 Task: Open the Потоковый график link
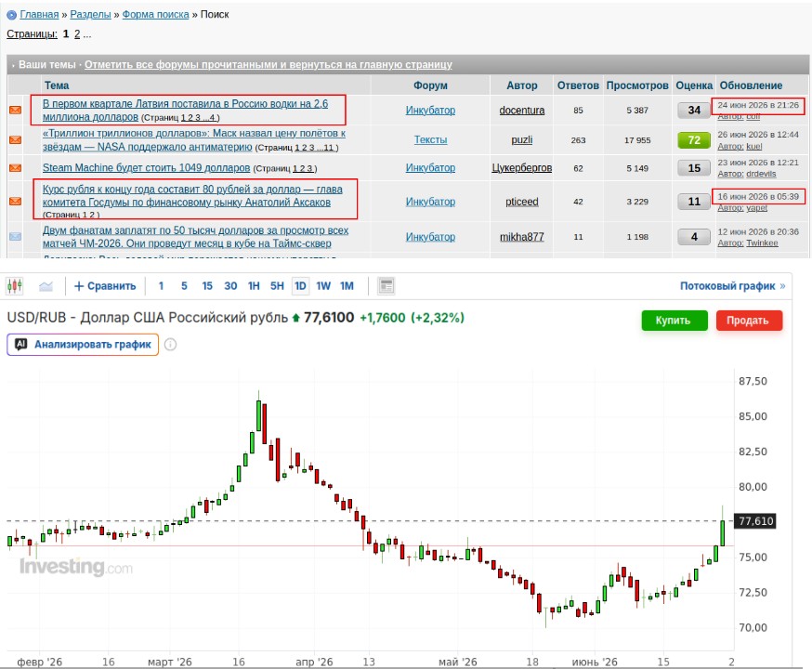(732, 286)
